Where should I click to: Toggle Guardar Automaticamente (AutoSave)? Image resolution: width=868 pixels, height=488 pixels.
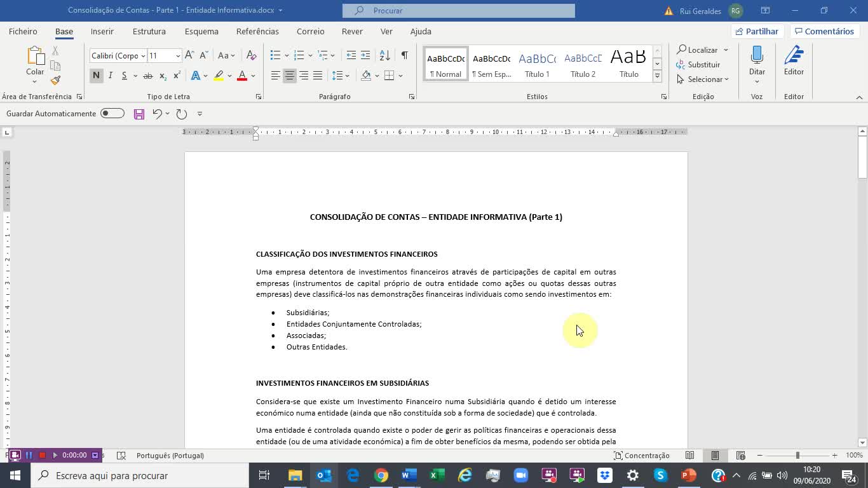pos(112,113)
